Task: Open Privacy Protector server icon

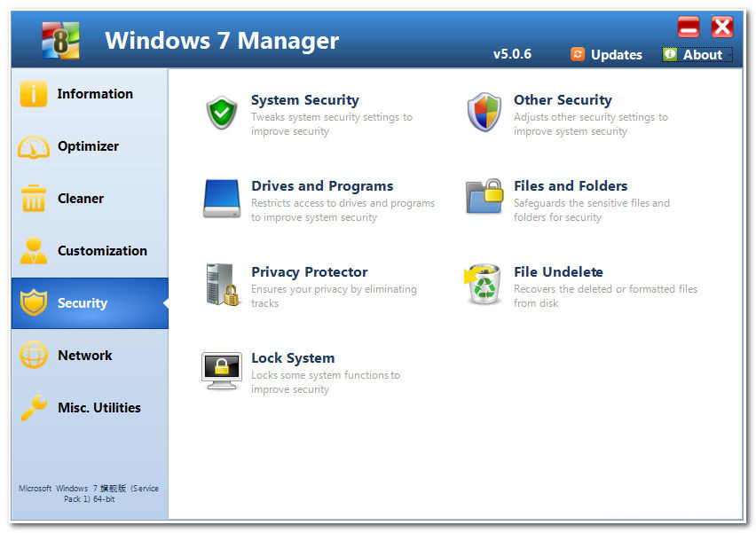Action: point(222,285)
